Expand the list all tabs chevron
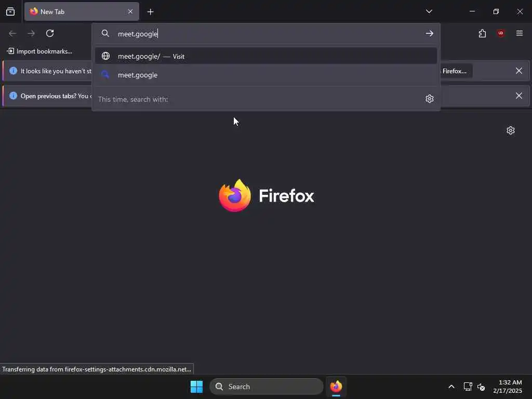Viewport: 532px width, 399px height. pos(429,11)
